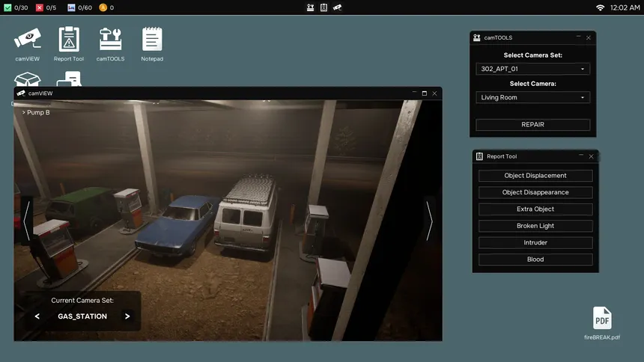Report an Object Disappearance anomaly

[x=535, y=192]
